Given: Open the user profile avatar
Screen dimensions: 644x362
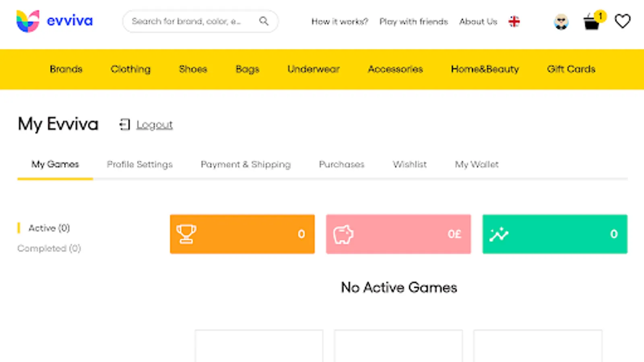Looking at the screenshot, I should point(561,22).
